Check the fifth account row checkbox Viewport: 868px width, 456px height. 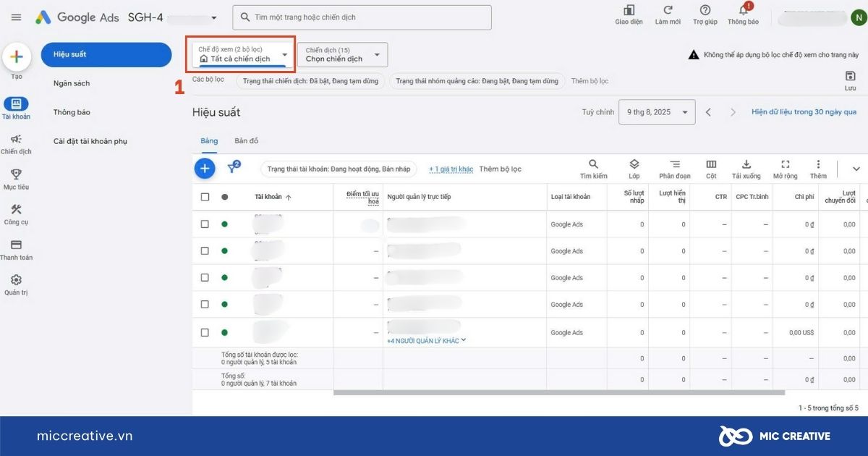pos(205,333)
